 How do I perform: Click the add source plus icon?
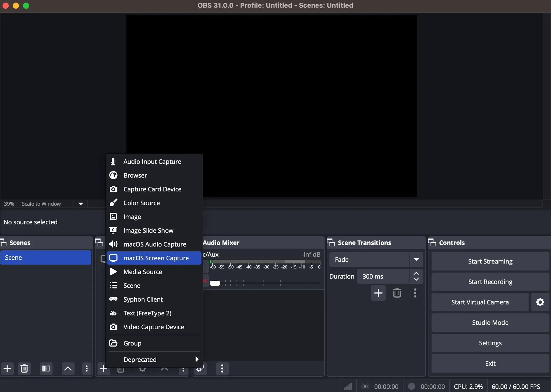pos(104,369)
